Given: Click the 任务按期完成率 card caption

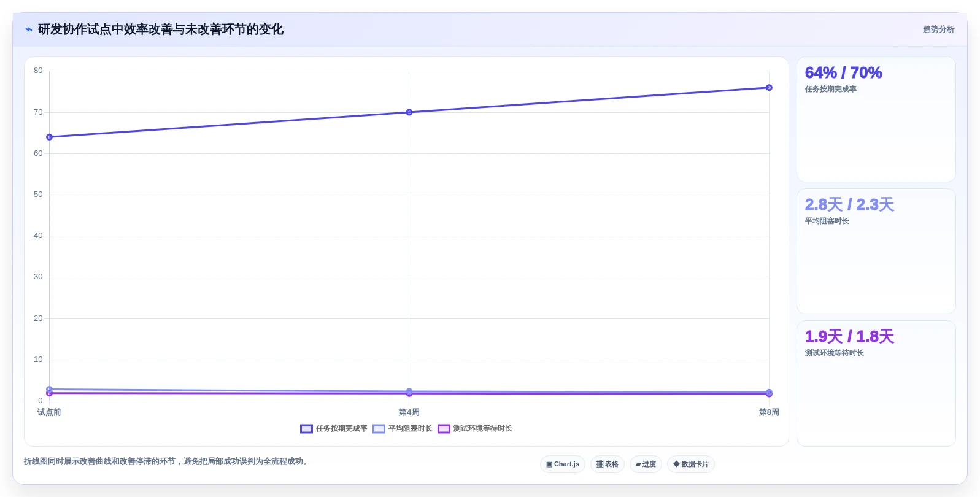Looking at the screenshot, I should pos(830,90).
